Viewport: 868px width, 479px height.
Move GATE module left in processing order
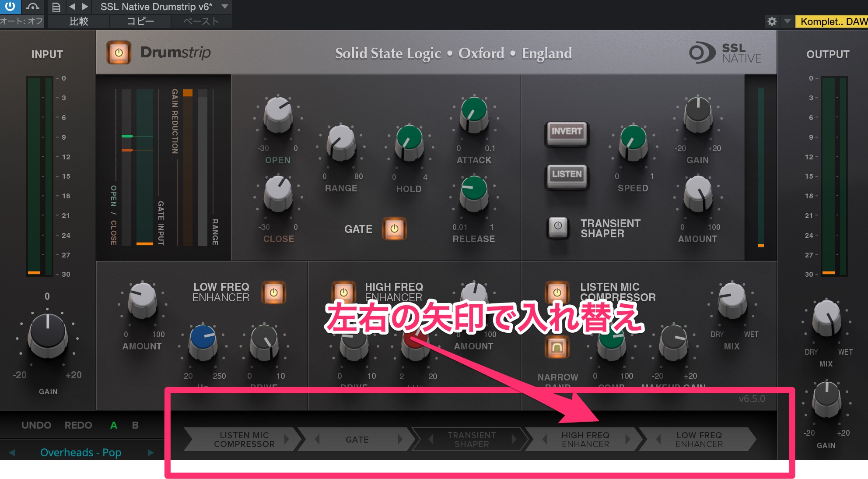click(x=318, y=439)
